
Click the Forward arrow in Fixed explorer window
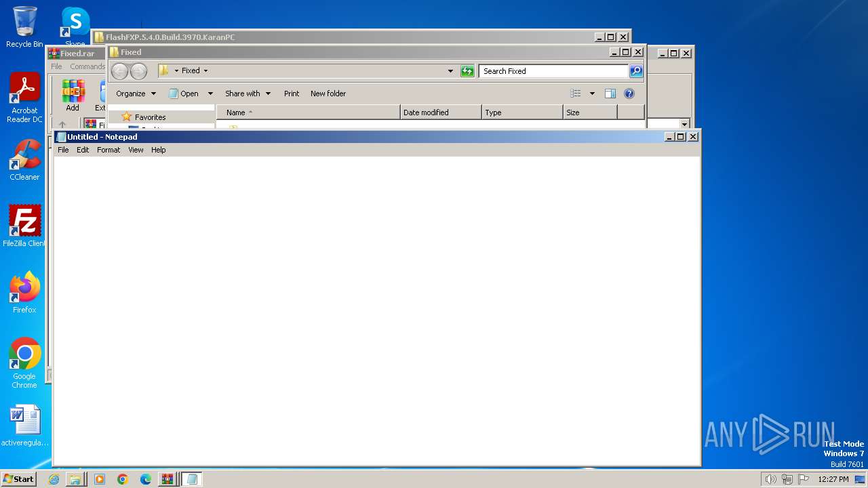click(x=138, y=71)
